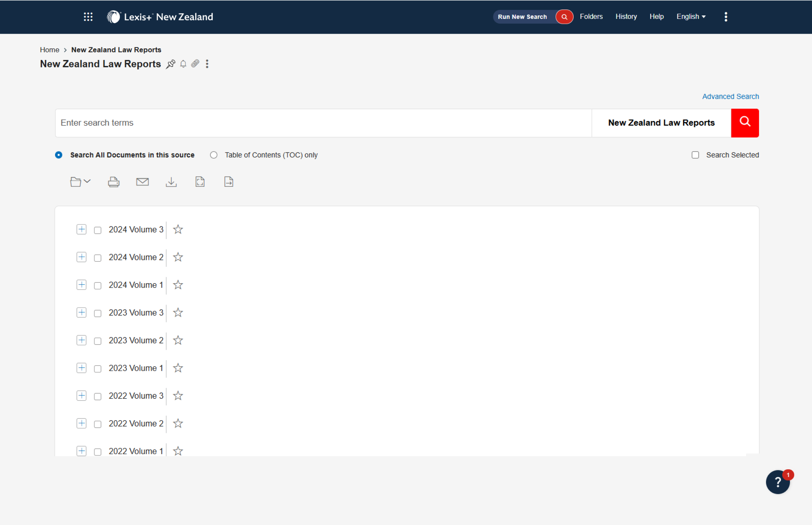This screenshot has width=812, height=525.
Task: Favorite 2024 Volume 1 with star
Action: [x=178, y=285]
